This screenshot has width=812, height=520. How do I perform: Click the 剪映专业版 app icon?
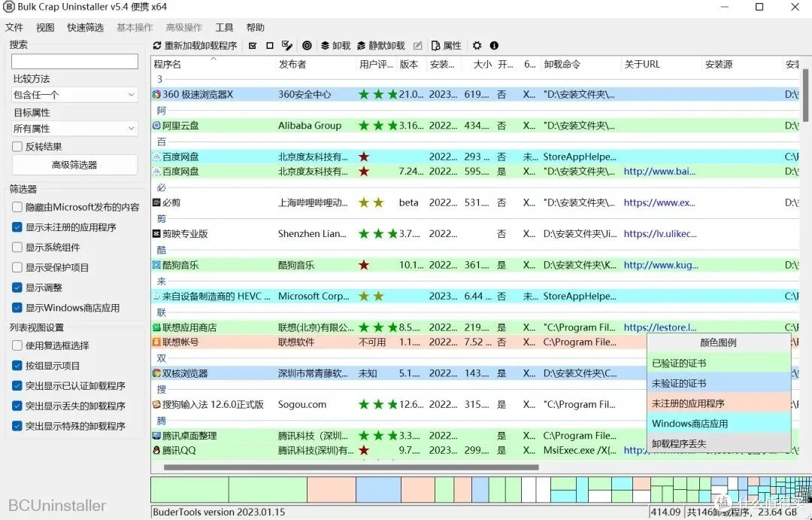pyautogui.click(x=156, y=234)
